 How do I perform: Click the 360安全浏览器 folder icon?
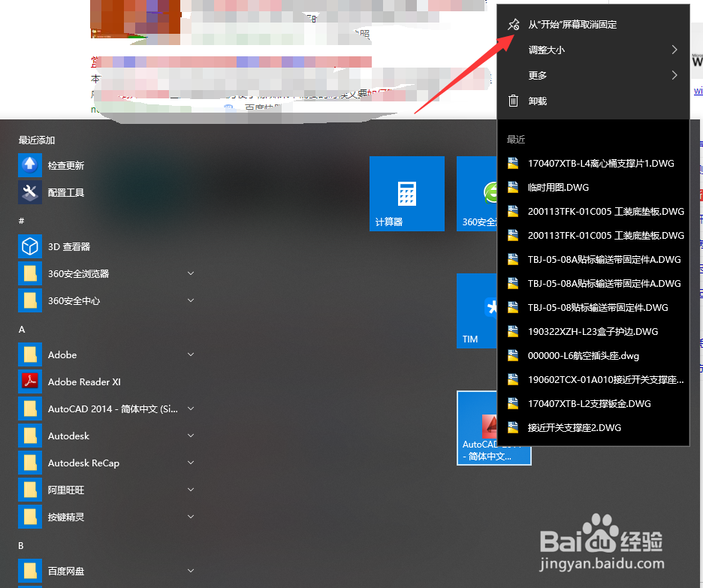click(30, 273)
